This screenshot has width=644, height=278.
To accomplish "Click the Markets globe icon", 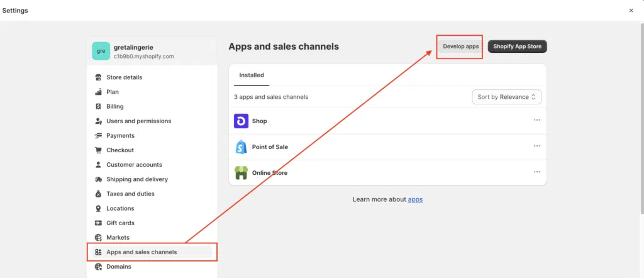I will (x=98, y=238).
